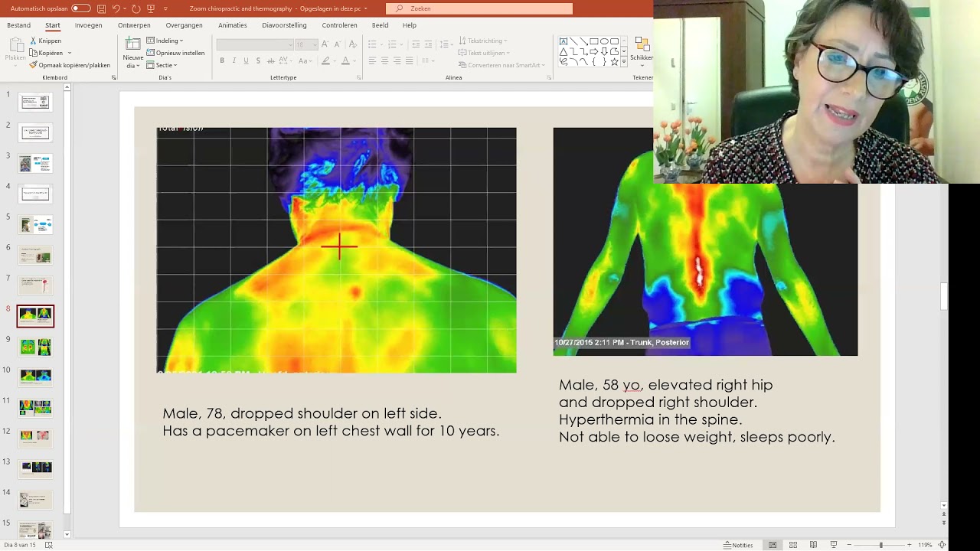This screenshot has width=980, height=551.
Task: Switch to Reading view icon
Action: [x=813, y=545]
